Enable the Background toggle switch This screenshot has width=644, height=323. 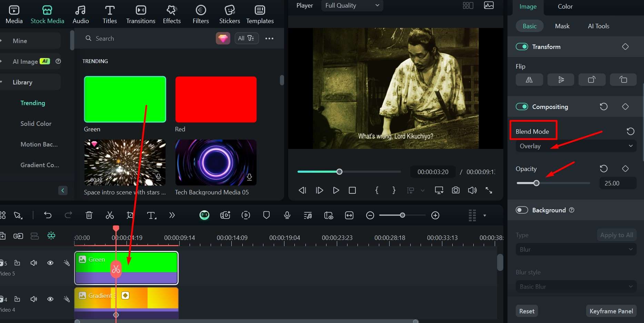click(x=522, y=210)
